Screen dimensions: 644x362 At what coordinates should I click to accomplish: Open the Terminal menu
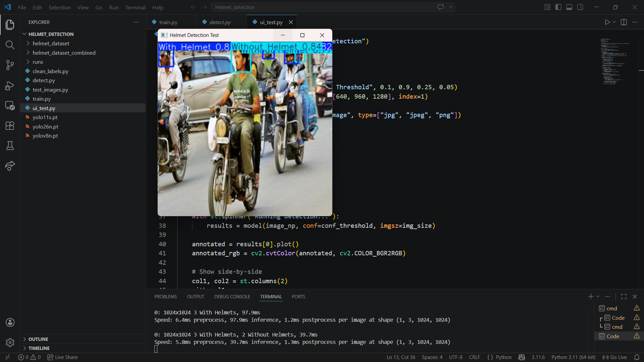[x=135, y=7]
